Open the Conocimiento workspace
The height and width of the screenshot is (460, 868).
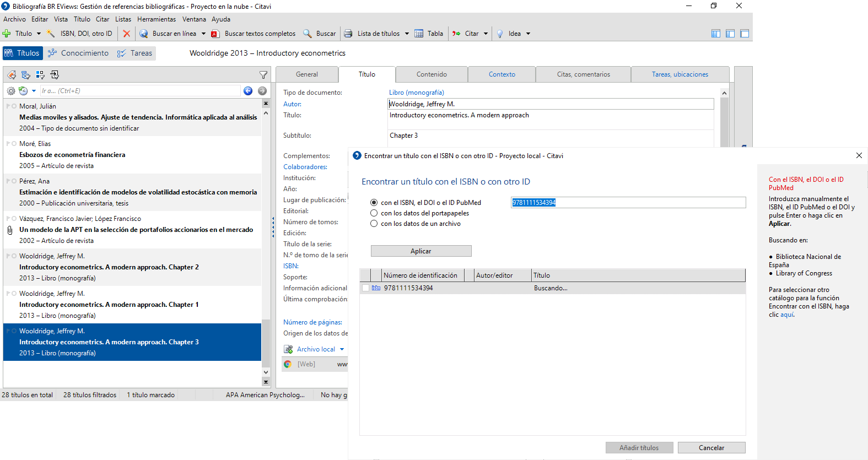tap(78, 53)
